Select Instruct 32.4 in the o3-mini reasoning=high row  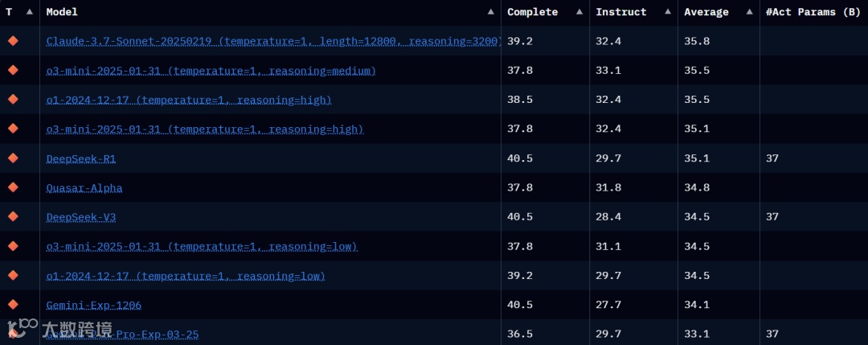pyautogui.click(x=608, y=129)
